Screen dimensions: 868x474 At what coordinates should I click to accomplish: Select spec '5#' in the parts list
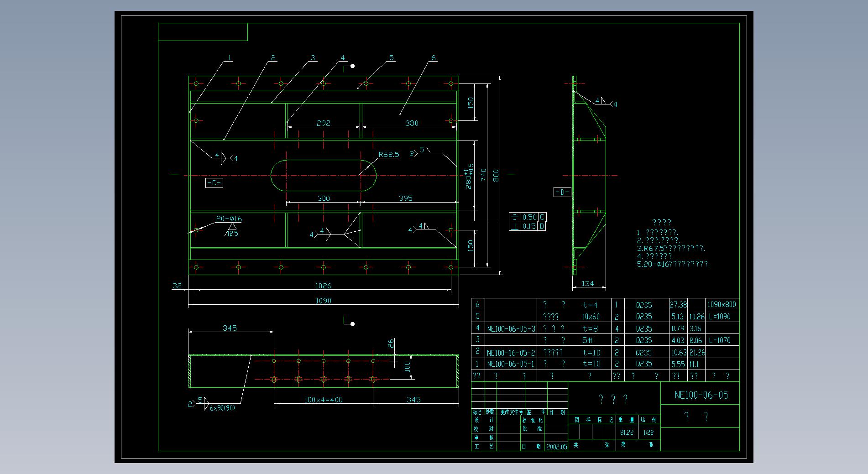pyautogui.click(x=588, y=340)
